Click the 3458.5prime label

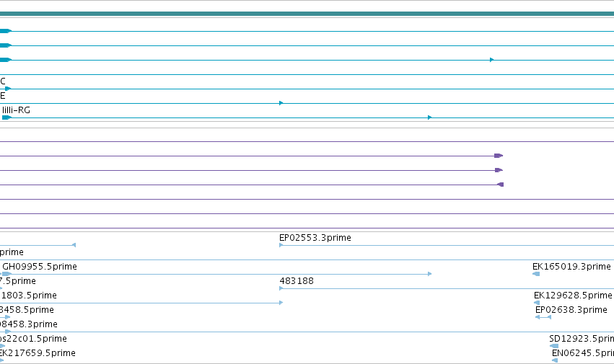(x=27, y=310)
